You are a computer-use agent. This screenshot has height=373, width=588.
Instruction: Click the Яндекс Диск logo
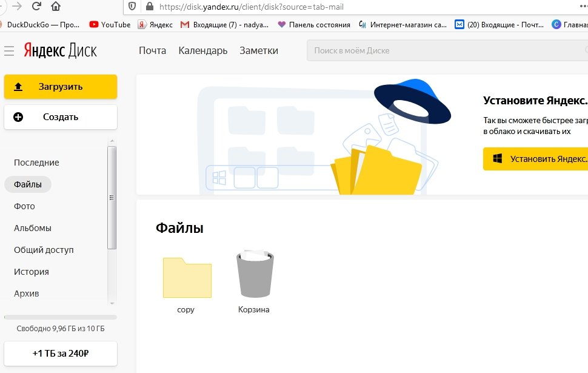pos(61,51)
